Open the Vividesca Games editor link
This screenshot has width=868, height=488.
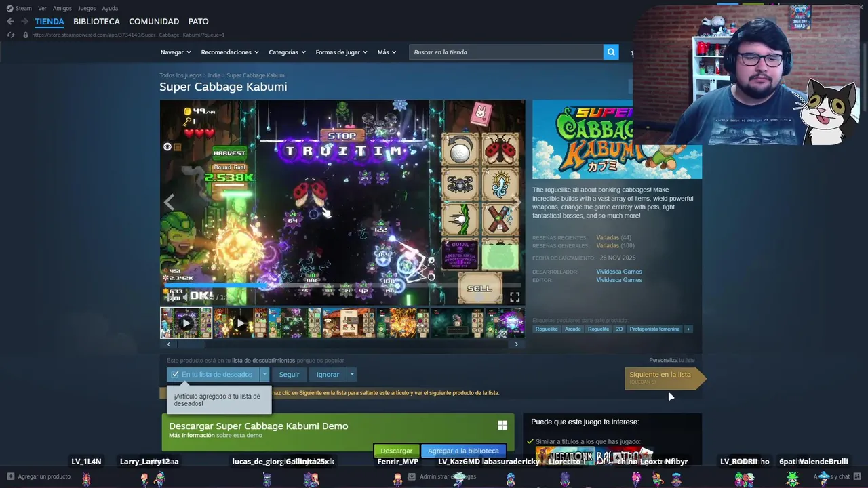coord(619,280)
